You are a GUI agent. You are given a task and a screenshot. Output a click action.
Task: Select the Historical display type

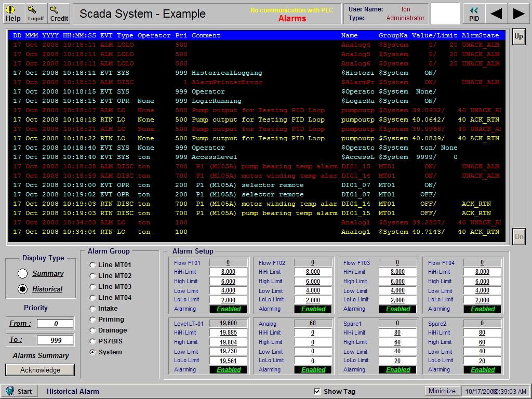[23, 289]
